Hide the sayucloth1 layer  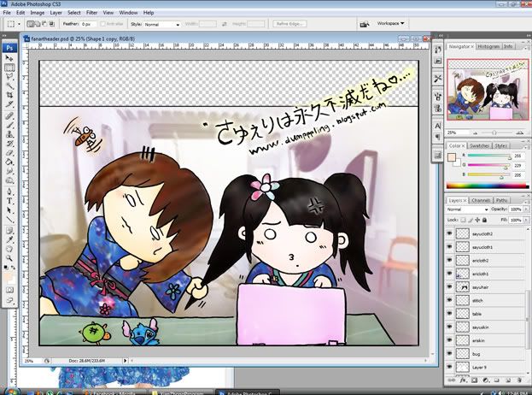[x=450, y=247]
